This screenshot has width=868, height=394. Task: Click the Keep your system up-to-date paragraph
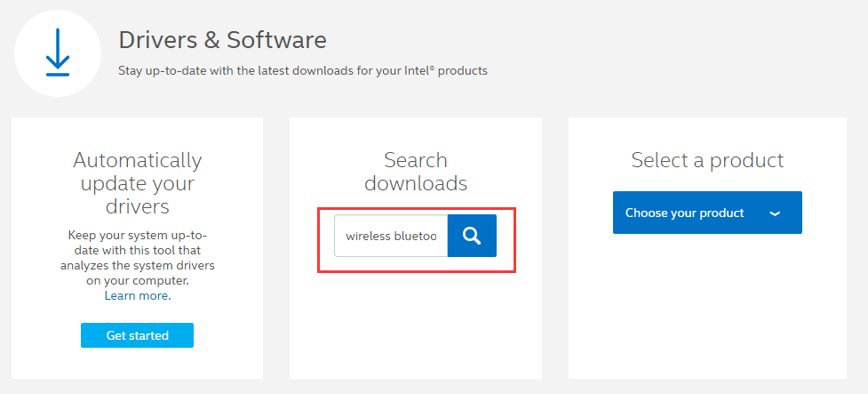click(138, 258)
